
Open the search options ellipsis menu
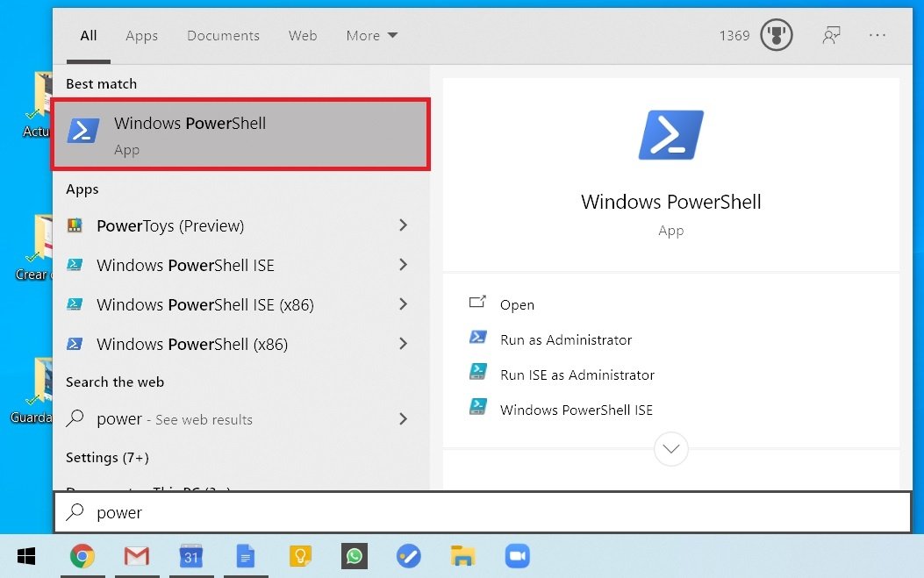click(877, 35)
